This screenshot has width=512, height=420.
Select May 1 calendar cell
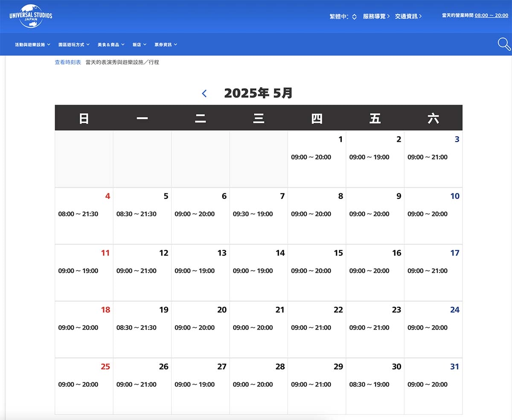317,159
